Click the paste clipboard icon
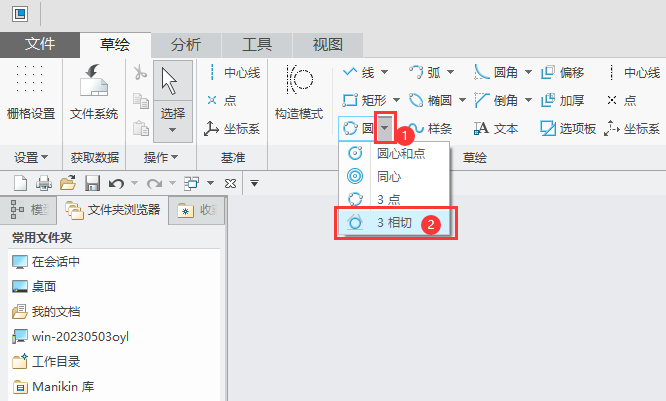 tap(141, 128)
